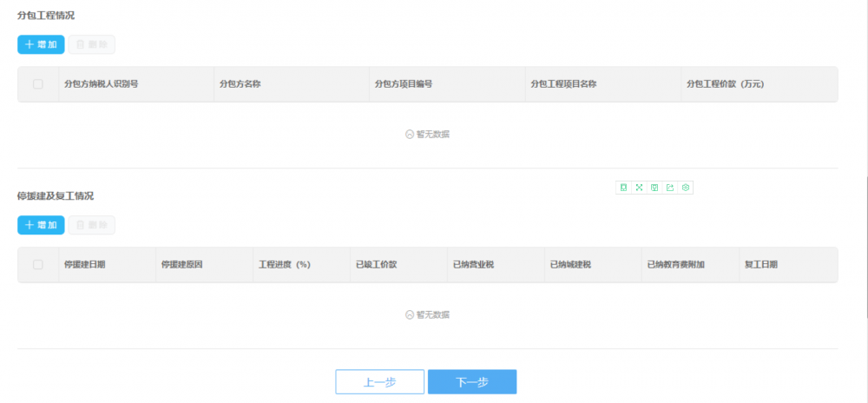
Task: Add a row under 停缓建及复工情况
Action: pyautogui.click(x=41, y=225)
